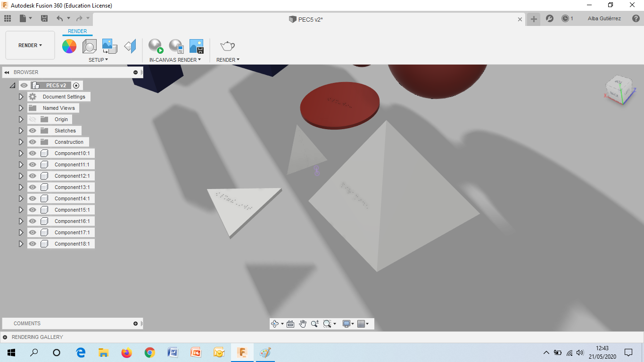Undo the last action
This screenshot has width=644, height=362.
tap(60, 18)
